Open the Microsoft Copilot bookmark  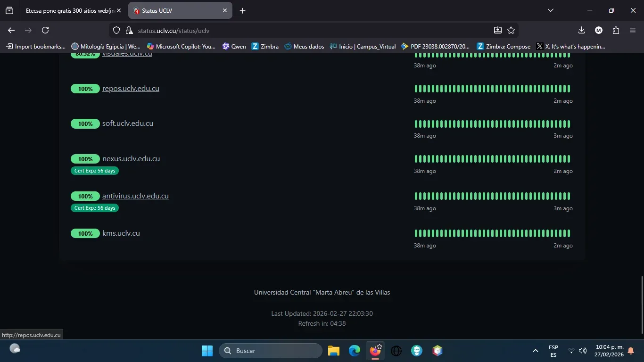181,46
